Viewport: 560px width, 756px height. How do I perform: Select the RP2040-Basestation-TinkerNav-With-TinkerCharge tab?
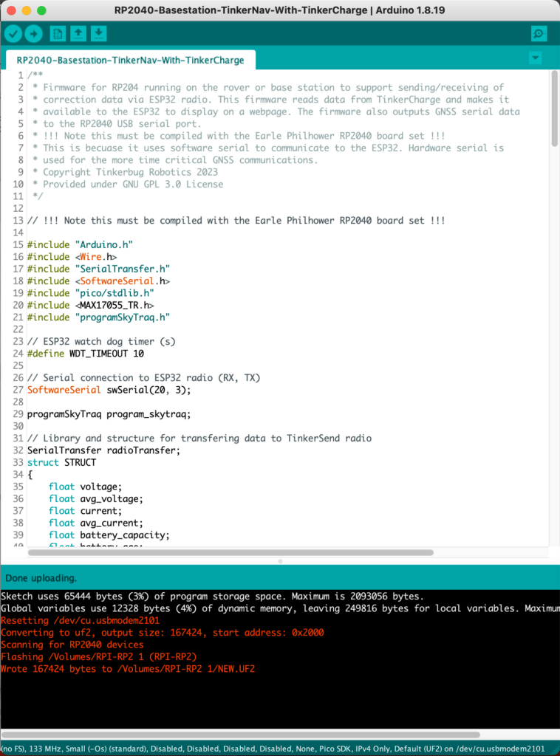coord(130,61)
